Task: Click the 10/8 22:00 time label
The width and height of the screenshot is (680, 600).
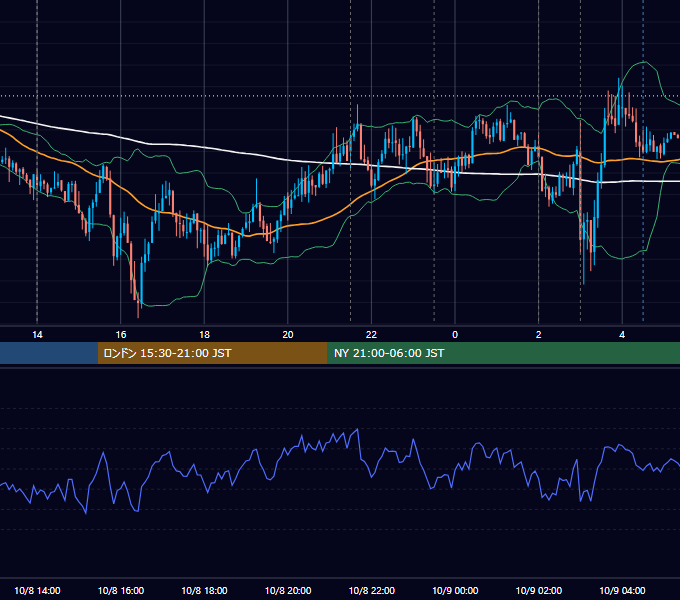Action: tap(372, 590)
